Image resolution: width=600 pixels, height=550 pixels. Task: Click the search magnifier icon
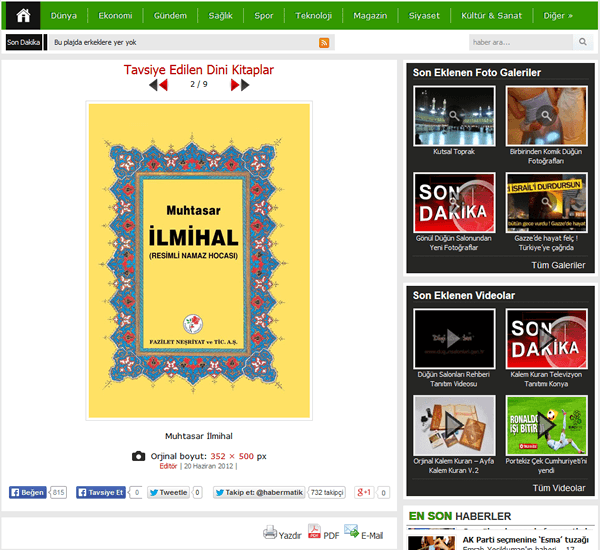(583, 42)
